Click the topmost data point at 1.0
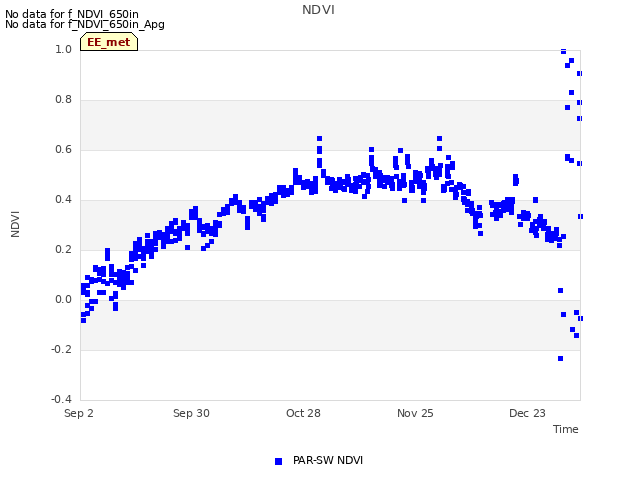The image size is (640, 480). 563,51
